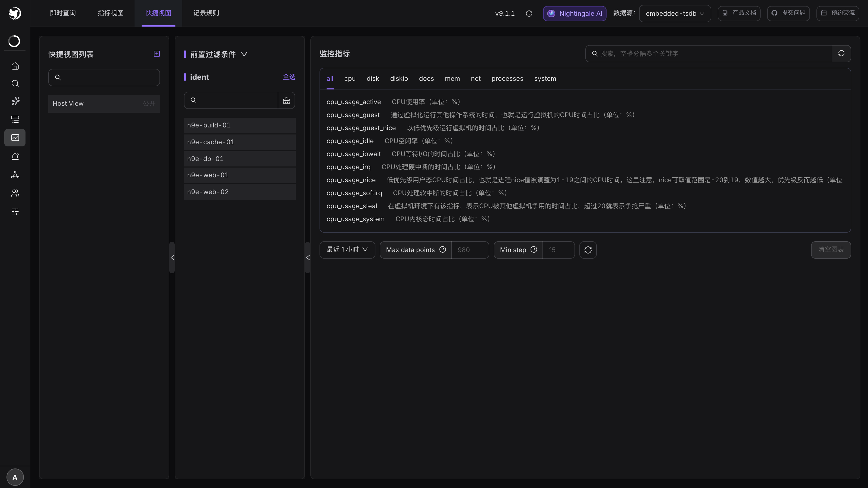Image resolution: width=868 pixels, height=488 pixels.
Task: Click the clear filter icon beside ident search
Action: [286, 100]
